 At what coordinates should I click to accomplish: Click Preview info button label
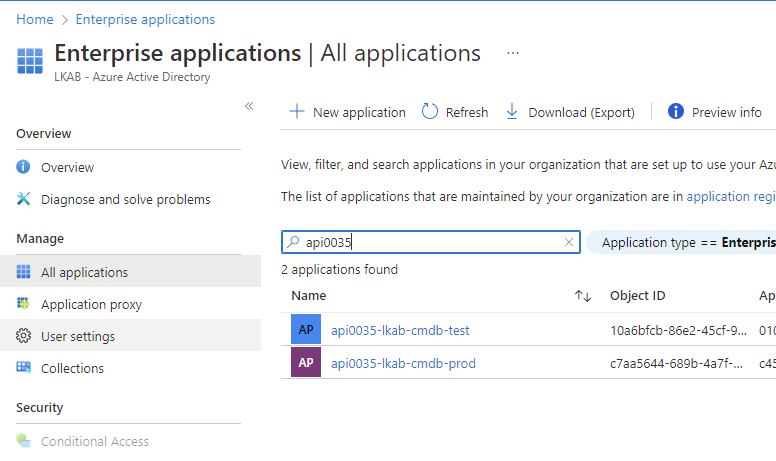727,113
